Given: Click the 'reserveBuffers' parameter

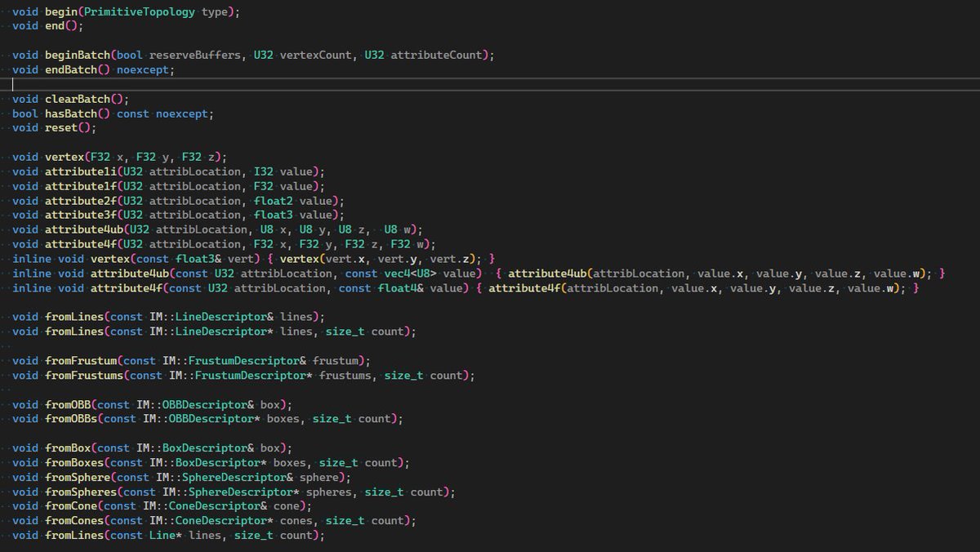Looking at the screenshot, I should (194, 56).
